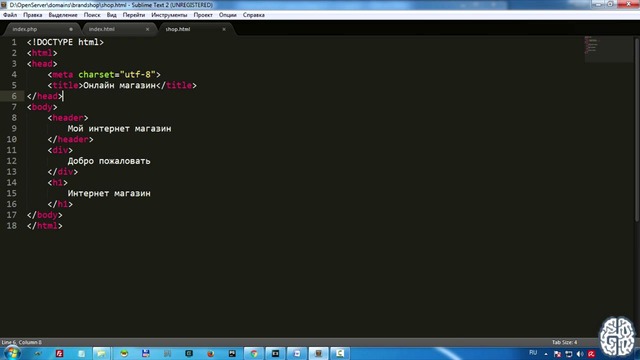
Task: Click the RU language indicator in the tray
Action: coord(533,353)
